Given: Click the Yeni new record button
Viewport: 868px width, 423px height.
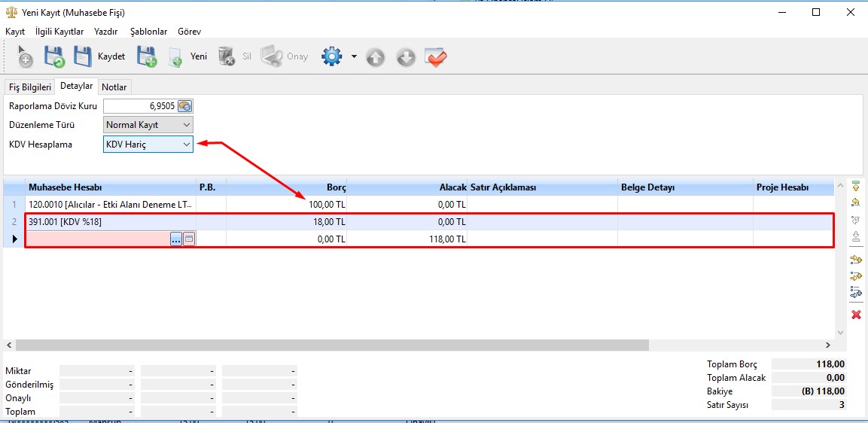Looking at the screenshot, I should pyautogui.click(x=187, y=56).
